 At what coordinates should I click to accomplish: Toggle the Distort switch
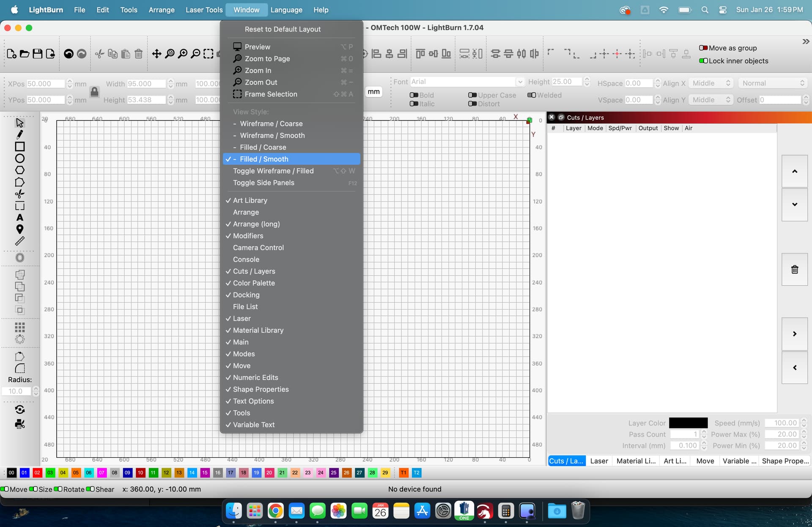click(x=472, y=104)
